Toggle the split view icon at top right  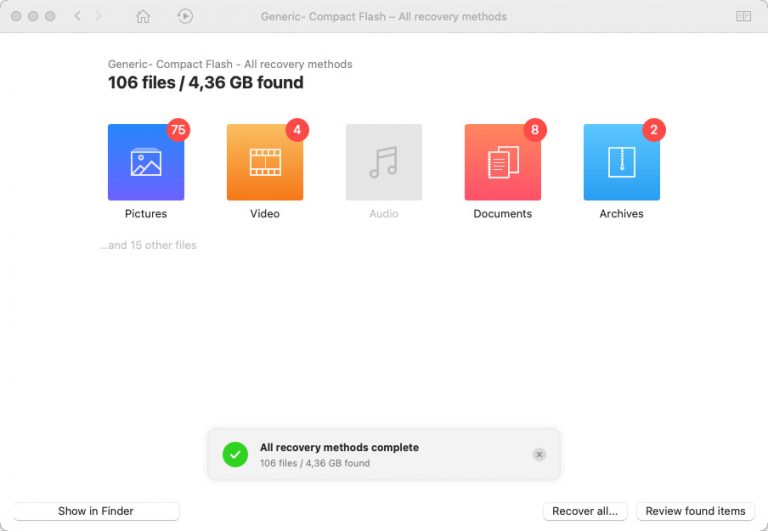743,17
